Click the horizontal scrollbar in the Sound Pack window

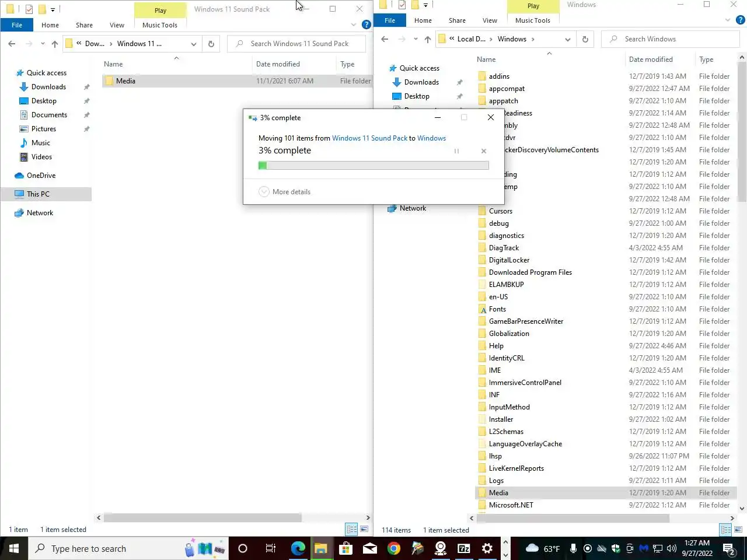[x=203, y=517]
